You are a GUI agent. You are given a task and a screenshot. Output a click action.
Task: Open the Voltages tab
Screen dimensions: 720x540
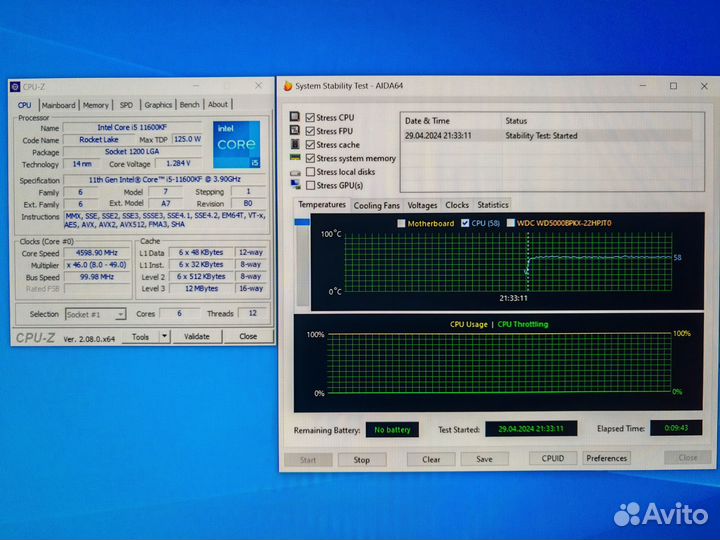coord(422,205)
